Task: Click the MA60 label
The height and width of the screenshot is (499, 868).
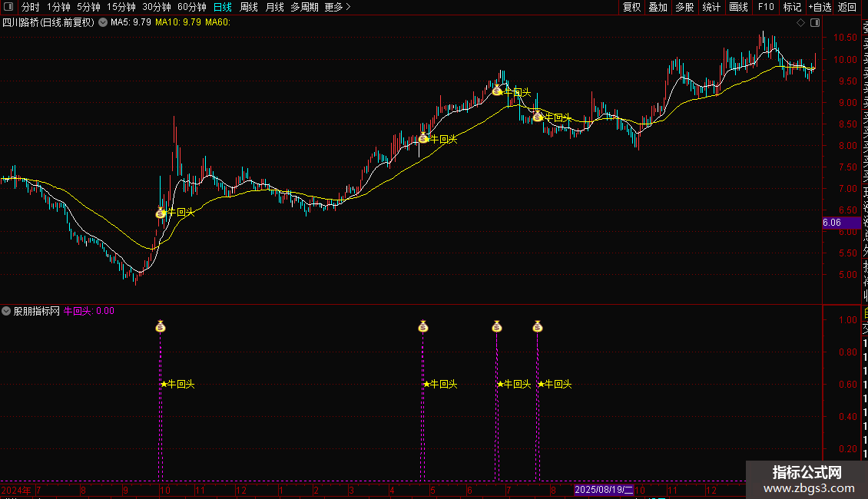Action: [x=217, y=22]
